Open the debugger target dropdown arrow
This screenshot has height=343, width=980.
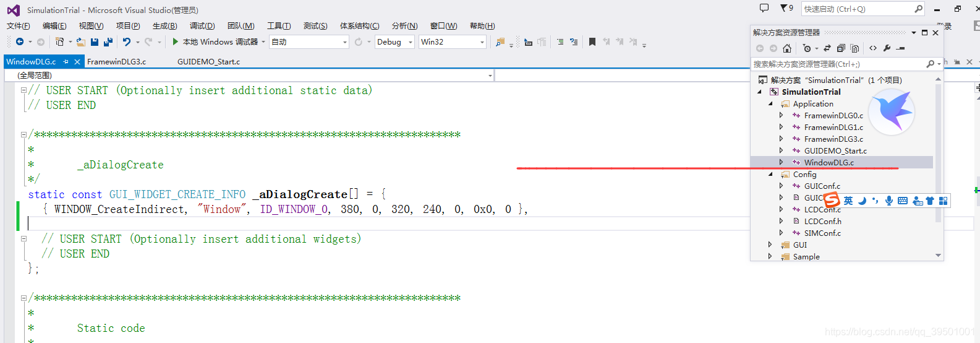(x=263, y=42)
